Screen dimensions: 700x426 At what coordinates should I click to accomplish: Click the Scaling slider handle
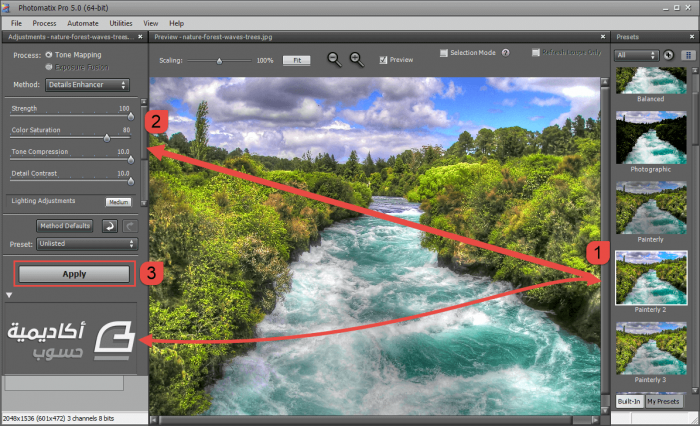[219, 61]
